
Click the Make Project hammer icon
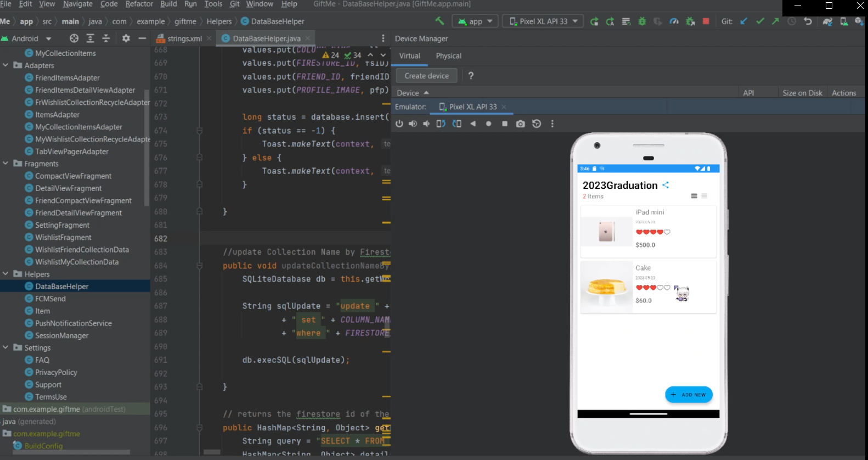tap(439, 21)
